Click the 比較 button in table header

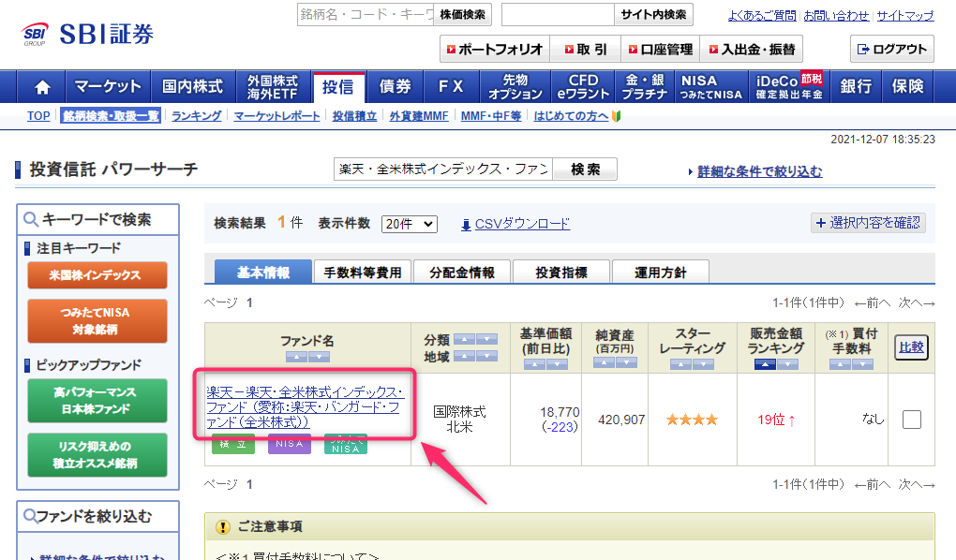pos(912,347)
